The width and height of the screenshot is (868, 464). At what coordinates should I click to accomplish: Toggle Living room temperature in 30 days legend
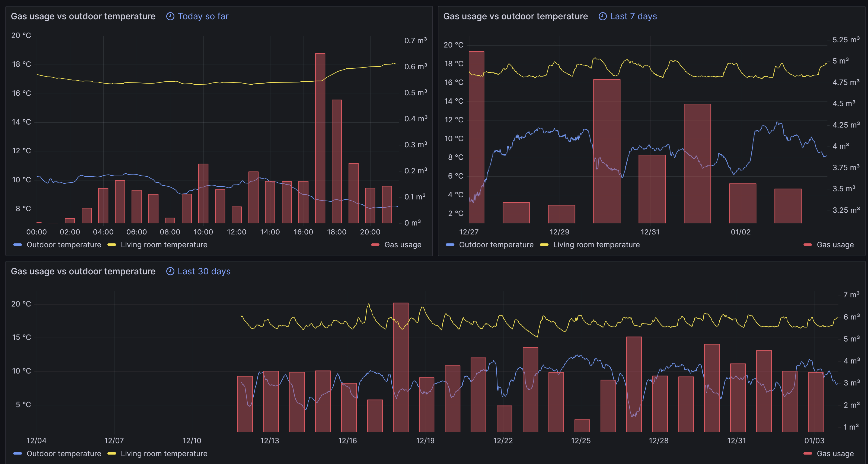[164, 454]
